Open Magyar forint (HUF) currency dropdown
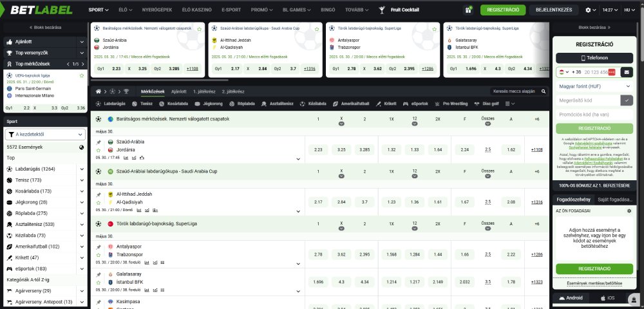 coord(594,86)
